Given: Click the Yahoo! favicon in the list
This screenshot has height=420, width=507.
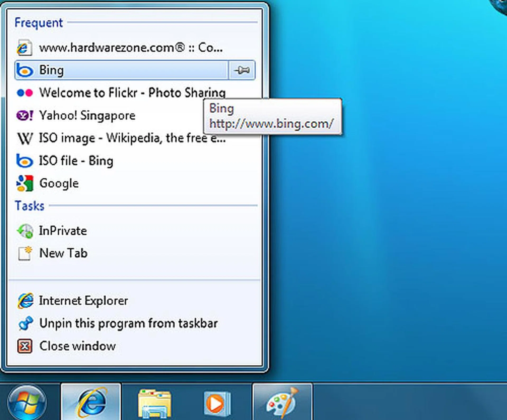Looking at the screenshot, I should point(25,116).
